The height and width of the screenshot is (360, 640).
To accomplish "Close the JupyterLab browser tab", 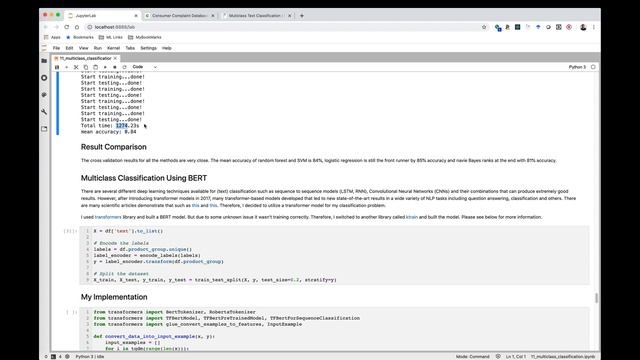I will (136, 16).
